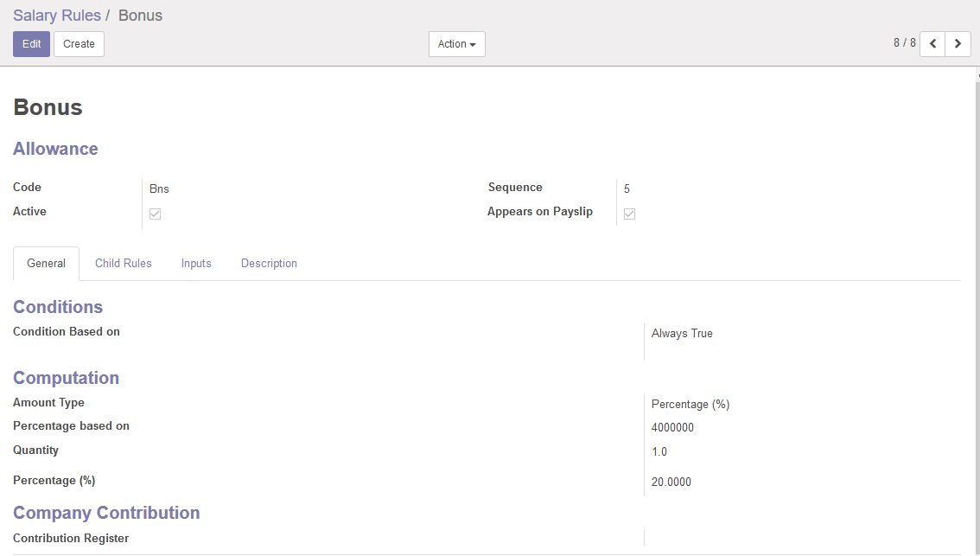Click the Sequence value 5

click(x=627, y=189)
